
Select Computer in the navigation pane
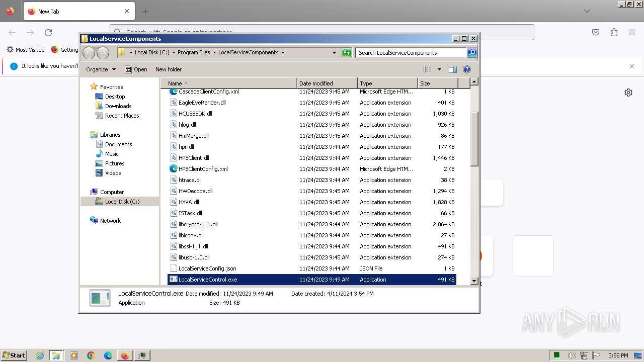[112, 192]
